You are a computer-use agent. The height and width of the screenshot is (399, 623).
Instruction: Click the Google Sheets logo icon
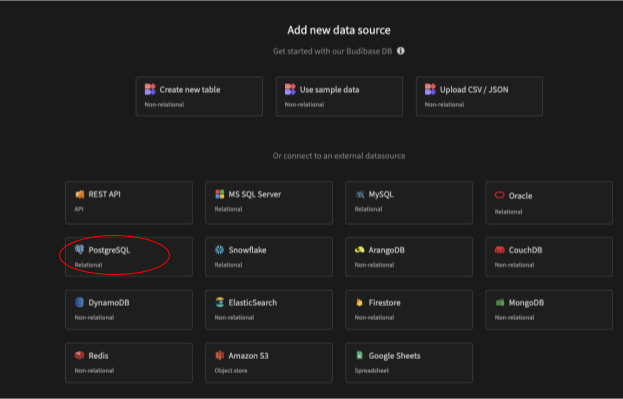click(360, 355)
